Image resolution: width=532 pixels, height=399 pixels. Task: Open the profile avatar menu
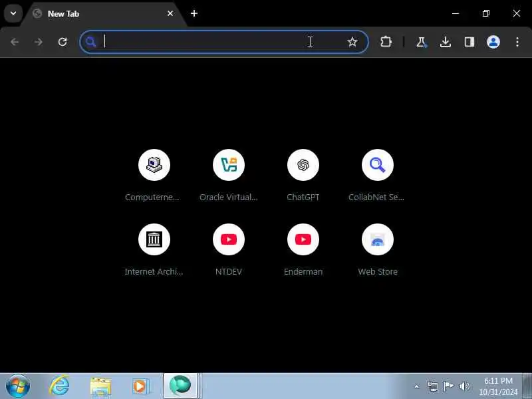493,42
